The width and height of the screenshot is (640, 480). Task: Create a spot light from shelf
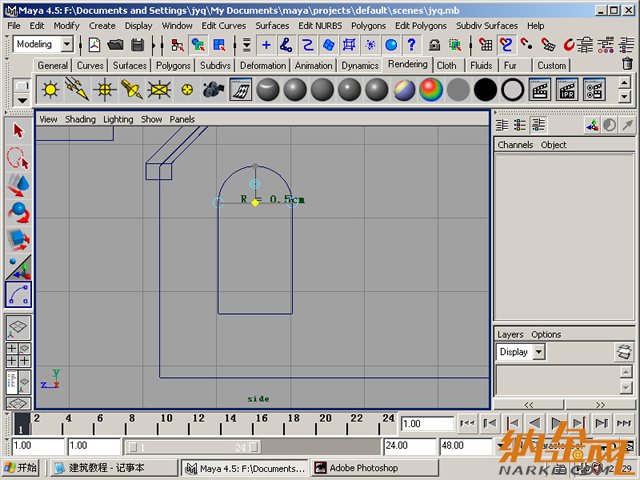[x=131, y=90]
